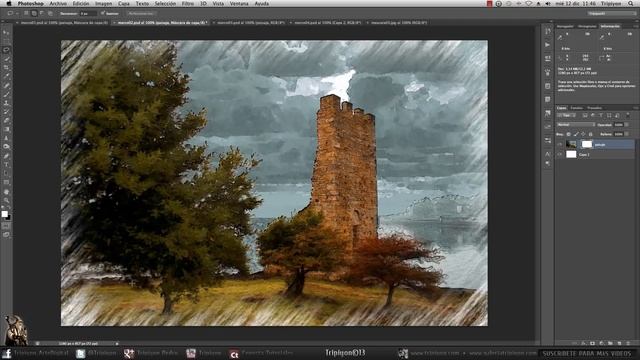The width and height of the screenshot is (640, 360).
Task: Click the foreground color swatch
Action: (x=4, y=213)
